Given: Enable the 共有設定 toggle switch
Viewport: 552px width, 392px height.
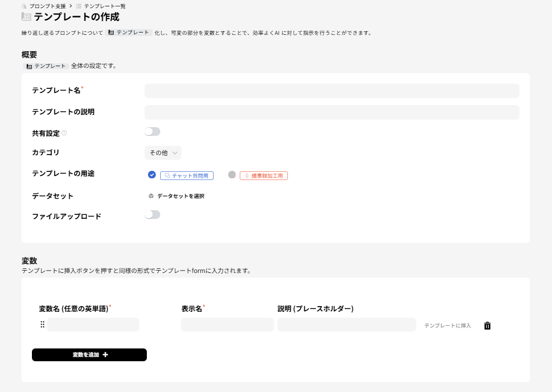Looking at the screenshot, I should tap(152, 131).
